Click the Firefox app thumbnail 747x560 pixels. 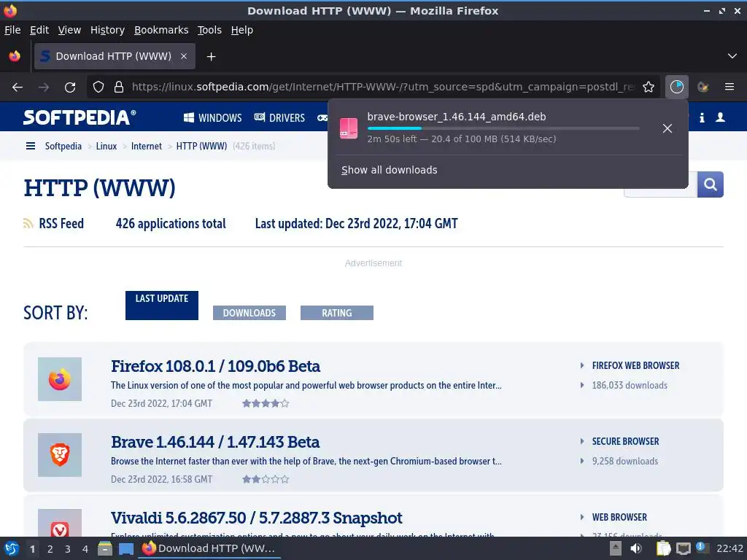point(60,379)
